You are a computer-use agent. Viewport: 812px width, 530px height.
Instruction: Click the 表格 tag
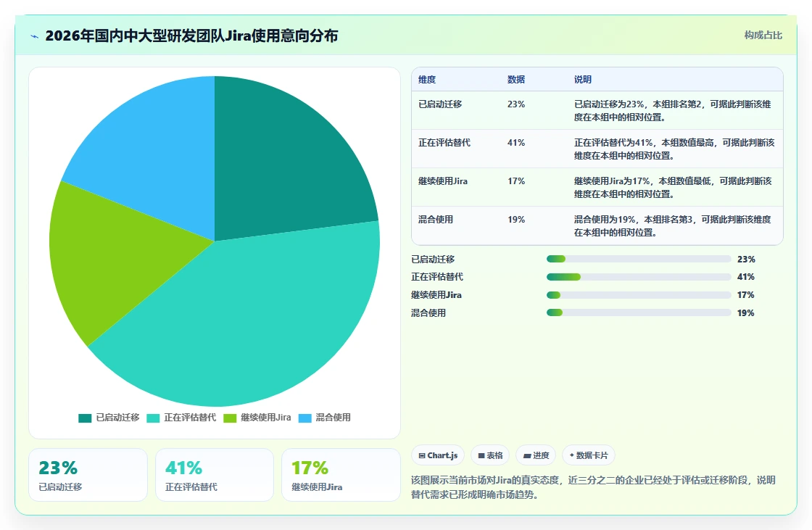click(x=490, y=455)
